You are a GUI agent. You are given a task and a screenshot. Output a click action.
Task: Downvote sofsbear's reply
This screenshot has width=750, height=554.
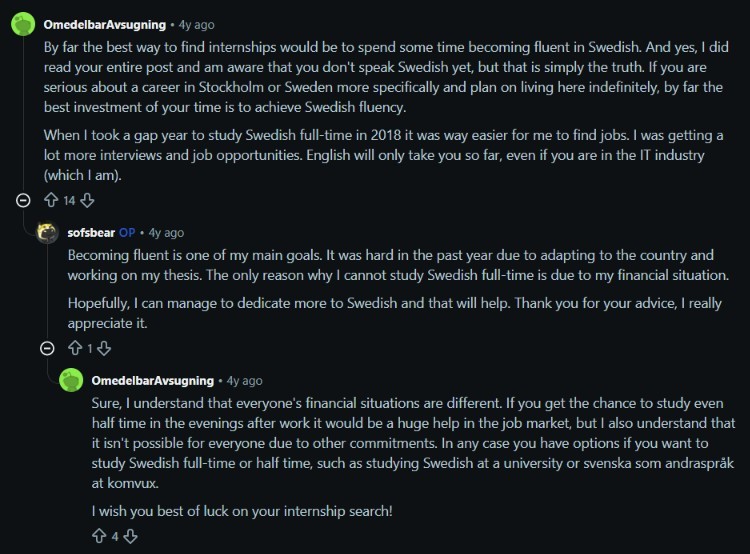[104, 348]
